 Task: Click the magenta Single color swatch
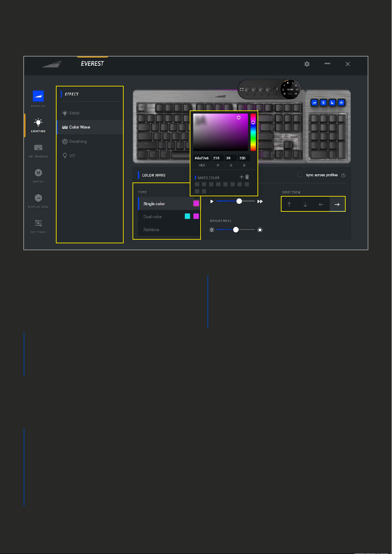[196, 203]
